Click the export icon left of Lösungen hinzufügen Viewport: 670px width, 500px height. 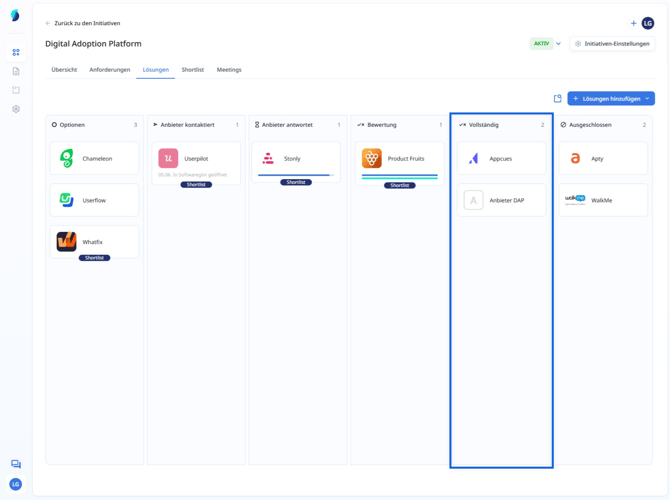(557, 99)
